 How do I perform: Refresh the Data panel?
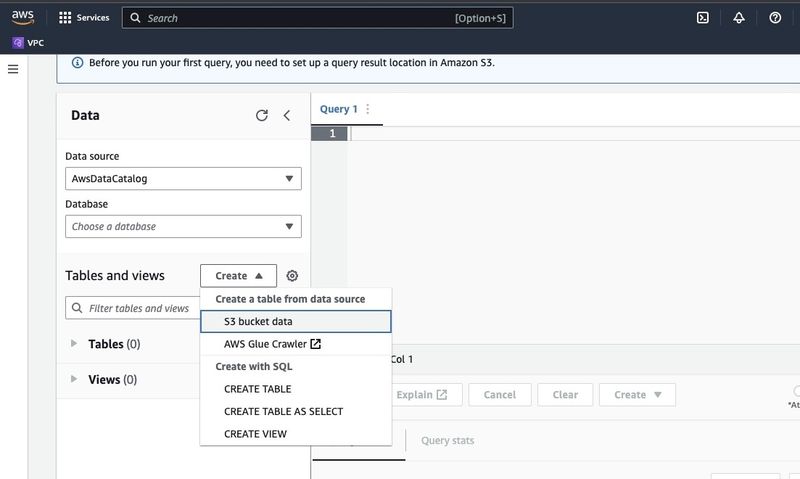pyautogui.click(x=262, y=116)
